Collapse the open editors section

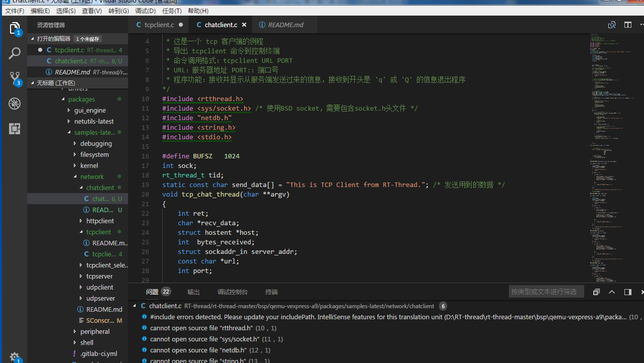click(x=33, y=39)
